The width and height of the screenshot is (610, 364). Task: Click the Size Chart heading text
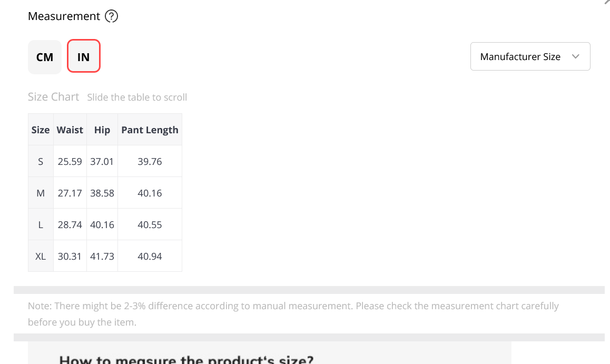pos(53,97)
